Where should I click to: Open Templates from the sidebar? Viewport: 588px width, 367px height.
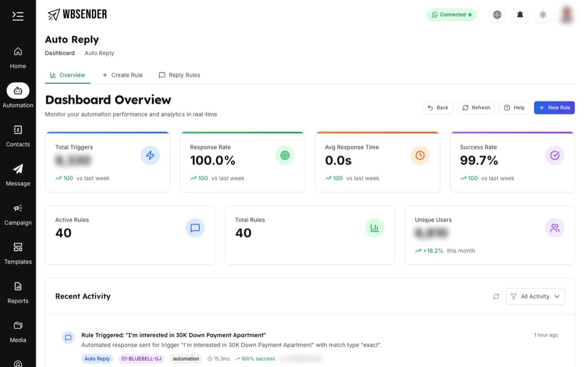pos(18,254)
